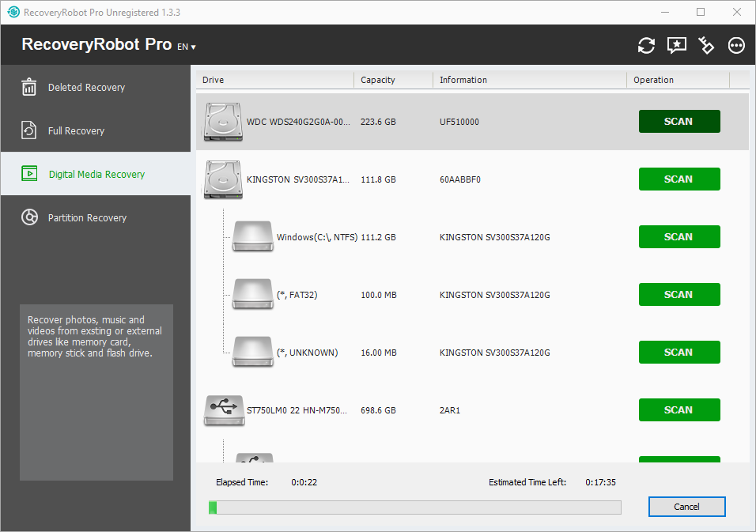Click the Recover photos, music and videos description

click(95, 337)
